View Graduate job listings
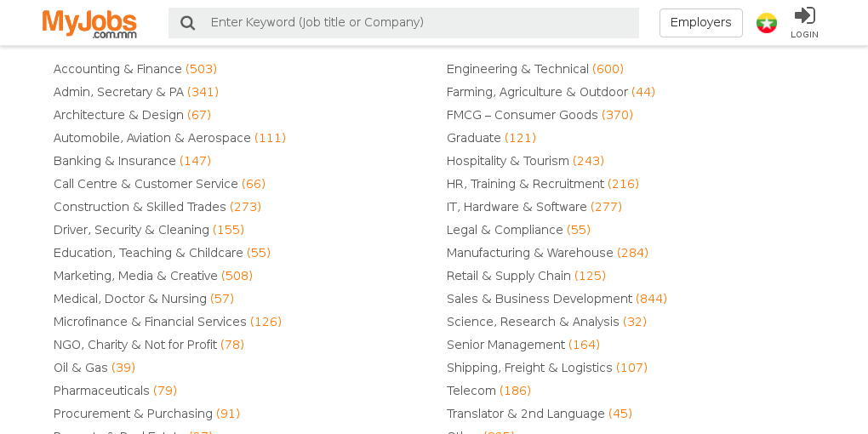This screenshot has width=868, height=434. (x=491, y=138)
